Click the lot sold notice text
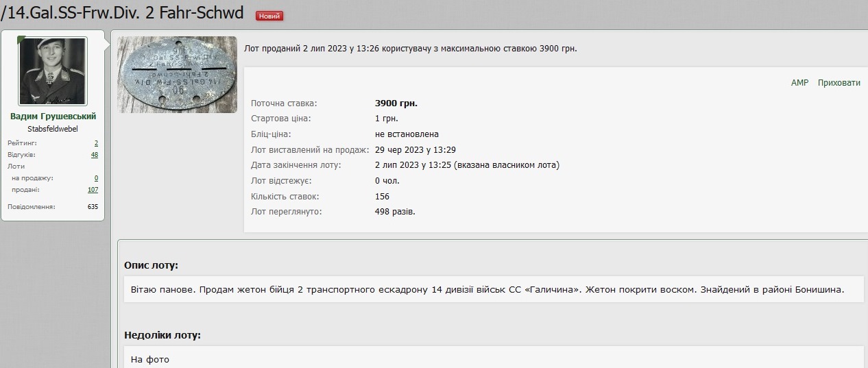Screen dimensions: 868x368 [411, 49]
